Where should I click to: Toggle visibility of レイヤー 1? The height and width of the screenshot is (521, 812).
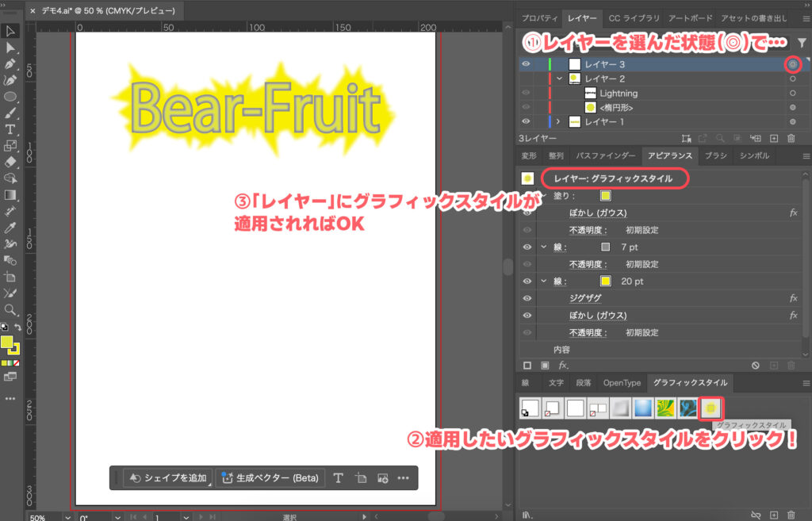(524, 121)
